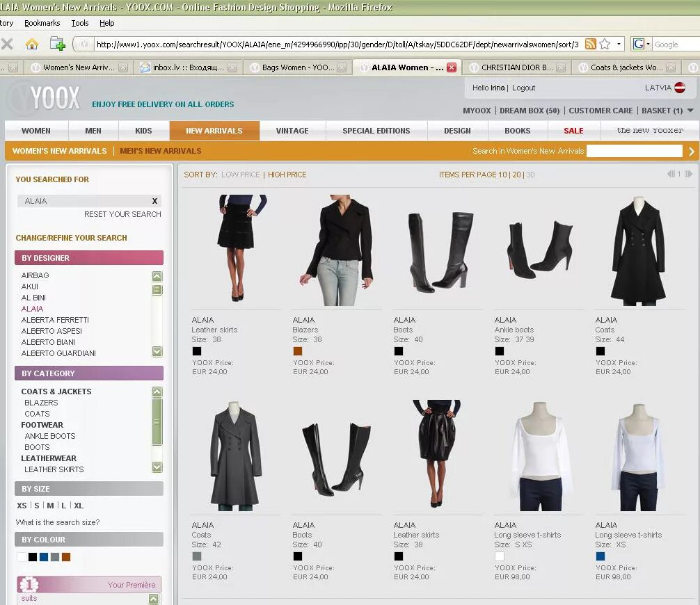Open address bar history dropdown arrow
This screenshot has height=605, width=700.
click(x=619, y=44)
